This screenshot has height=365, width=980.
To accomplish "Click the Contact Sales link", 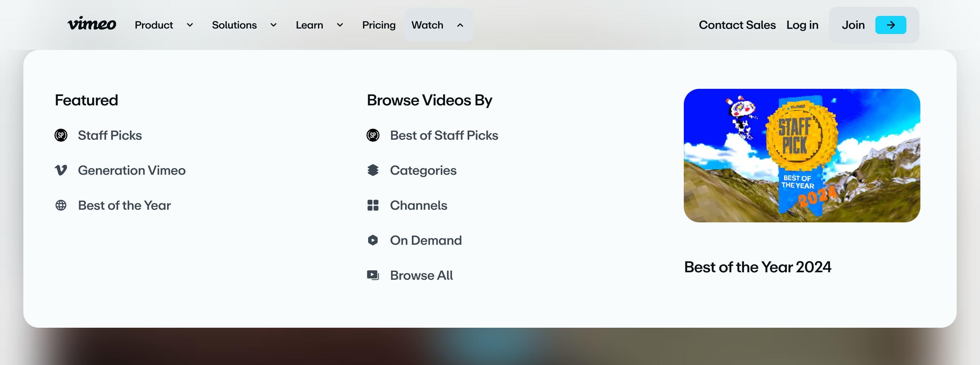I will click(x=737, y=25).
